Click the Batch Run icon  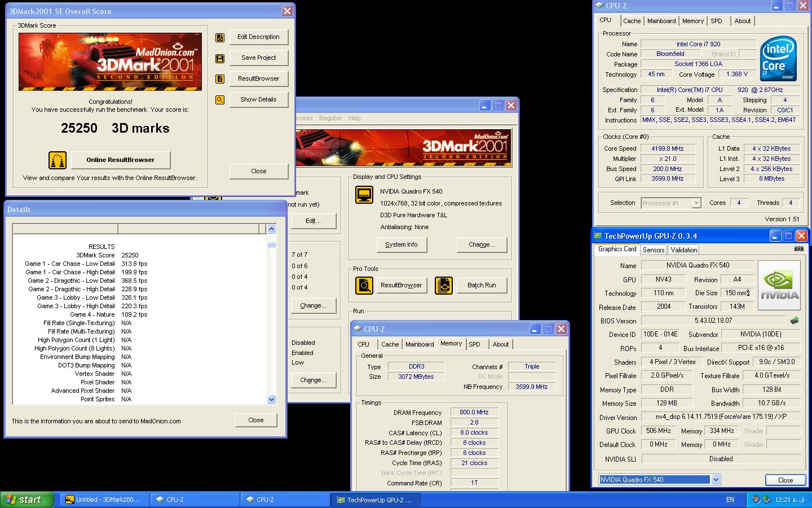pos(444,286)
